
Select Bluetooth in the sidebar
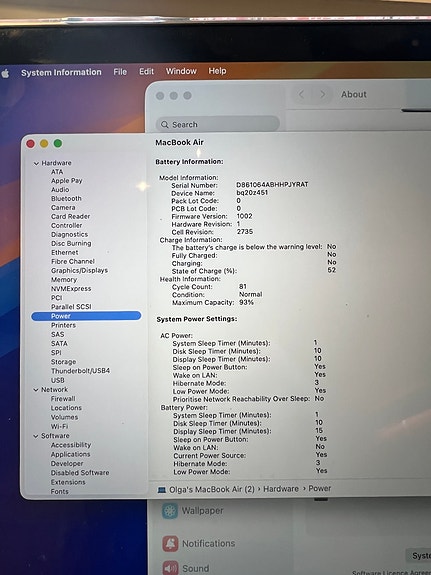point(66,198)
